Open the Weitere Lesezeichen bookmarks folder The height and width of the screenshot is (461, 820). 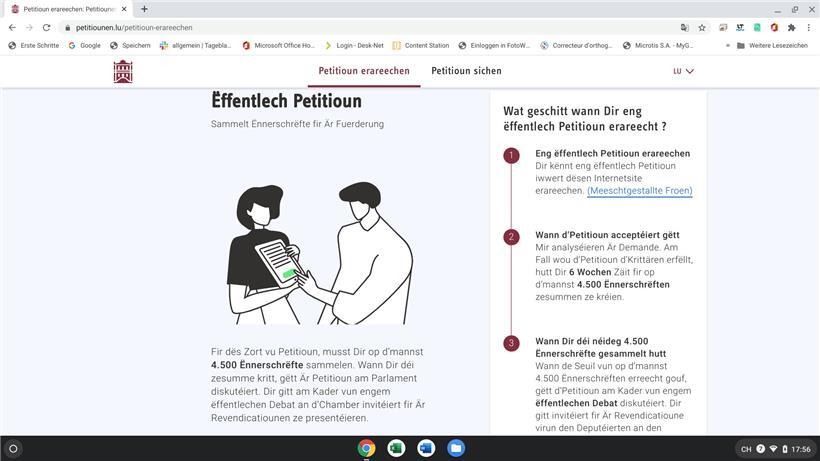point(771,45)
